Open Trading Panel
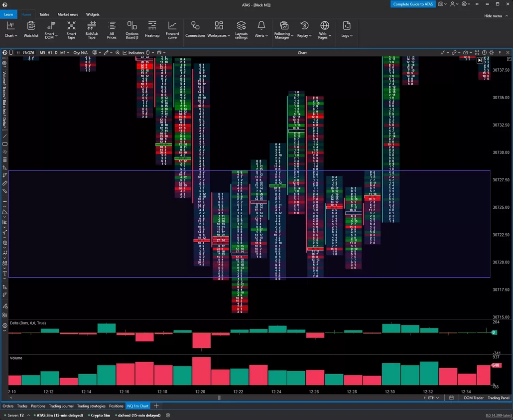The width and height of the screenshot is (513, 420). pyautogui.click(x=499, y=398)
